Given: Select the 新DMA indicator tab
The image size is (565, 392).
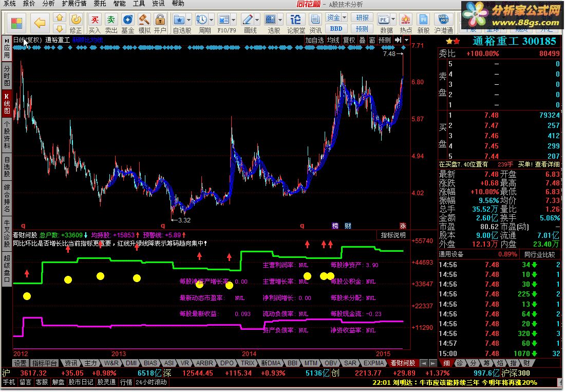Looking at the screenshot, I should (x=271, y=363).
